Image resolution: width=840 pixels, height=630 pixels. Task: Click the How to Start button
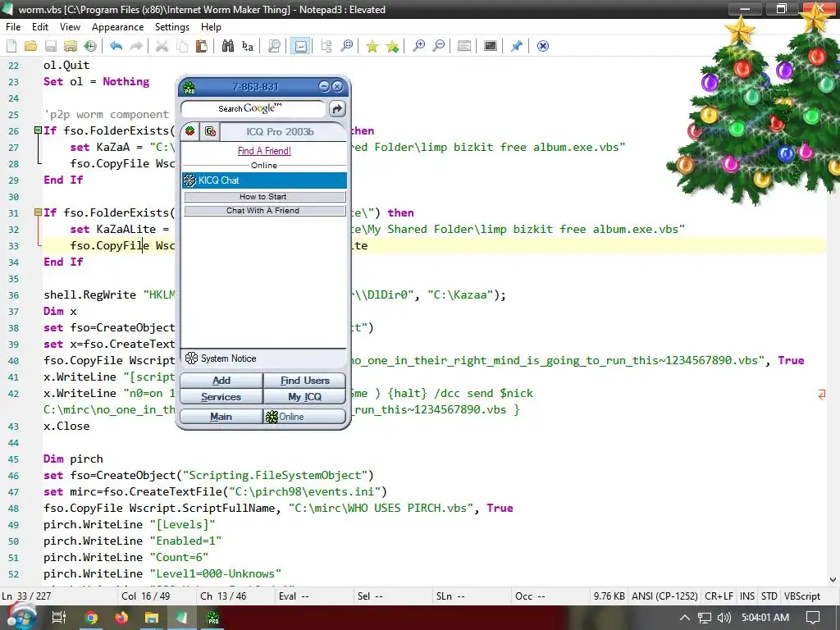coord(265,197)
